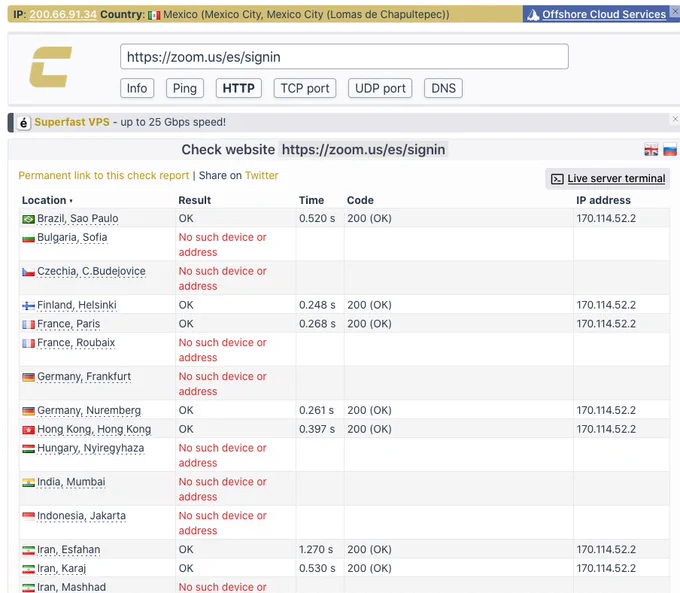This screenshot has width=680, height=593.
Task: Select the HTTP check type
Action: pos(239,88)
